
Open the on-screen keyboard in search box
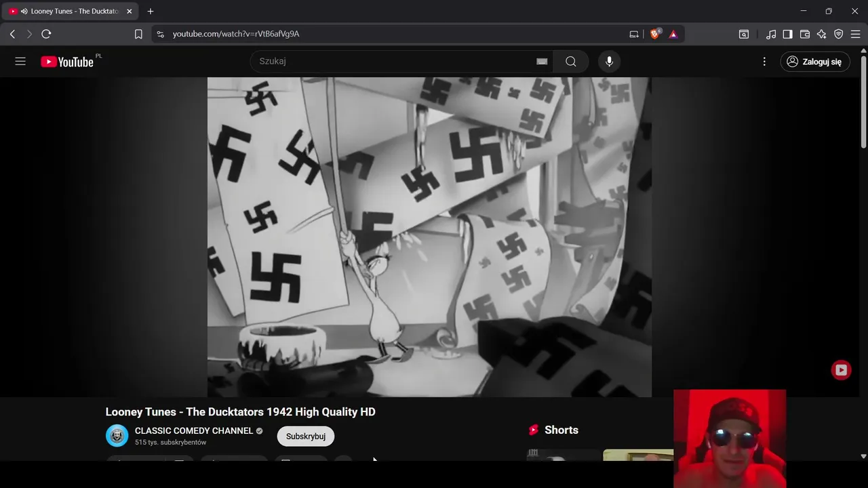tap(542, 61)
